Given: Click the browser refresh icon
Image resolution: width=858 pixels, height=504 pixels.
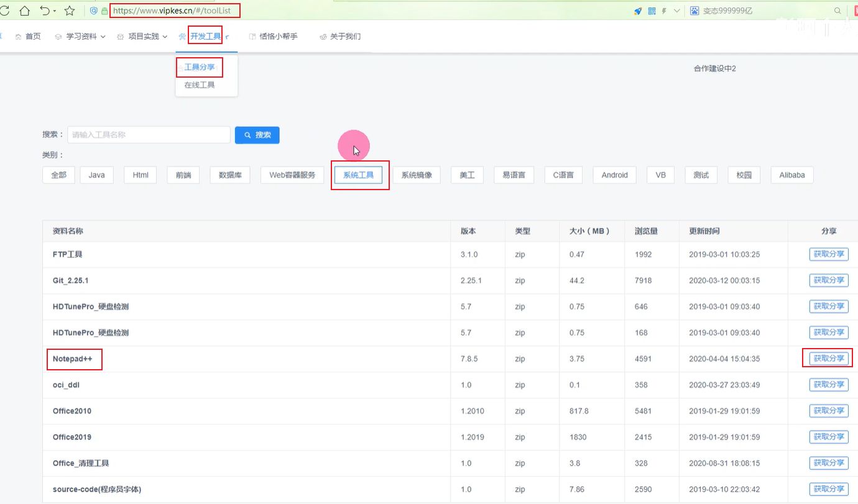Looking at the screenshot, I should (x=5, y=11).
